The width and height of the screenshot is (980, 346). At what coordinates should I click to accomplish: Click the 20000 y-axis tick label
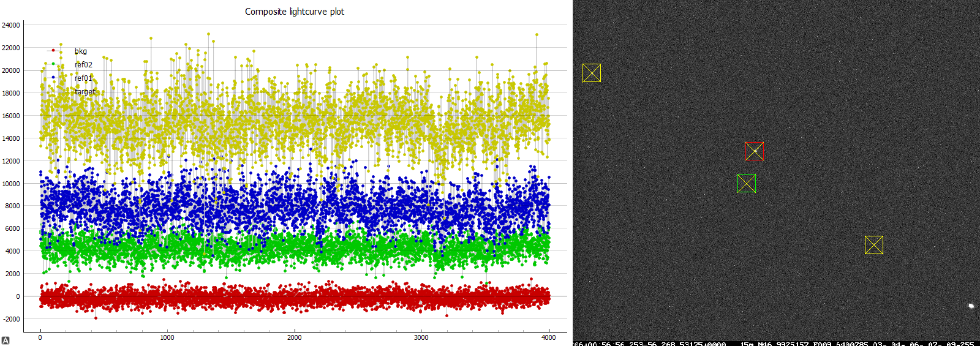[x=11, y=70]
